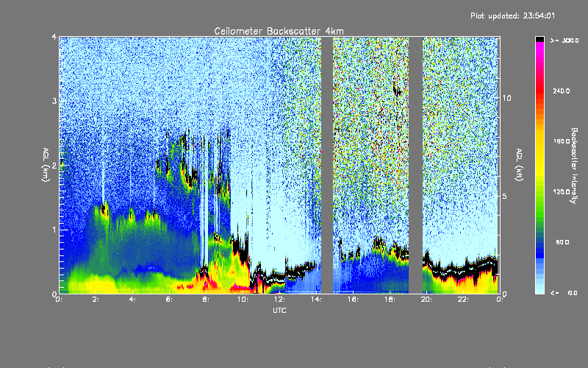The height and width of the screenshot is (368, 588).
Task: Click the 'AGL (km)' left axis label
Action: coord(46,165)
